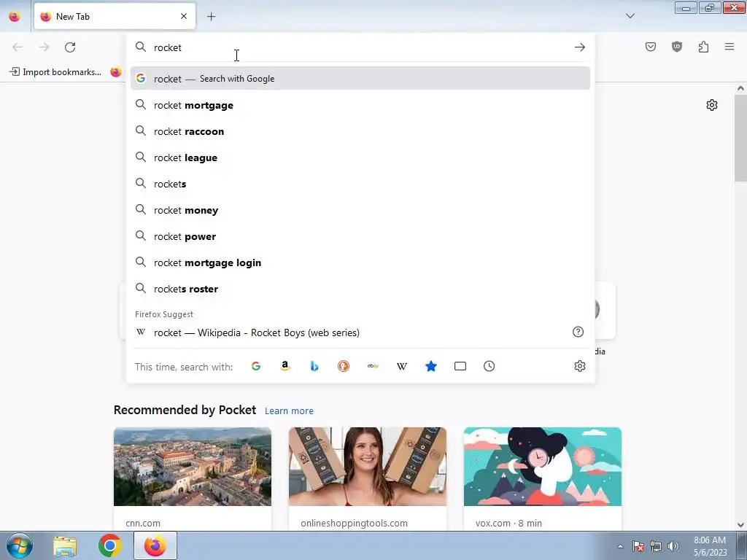The height and width of the screenshot is (560, 747).
Task: Search in Bookmarks star icon
Action: tap(430, 366)
